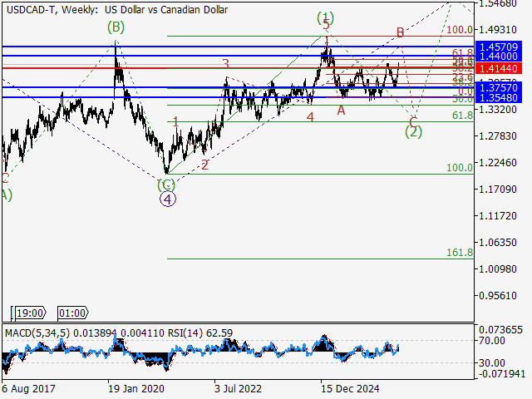The height and width of the screenshot is (399, 532).
Task: Click the green 100.0 Fibonacci level label
Action: [x=460, y=168]
